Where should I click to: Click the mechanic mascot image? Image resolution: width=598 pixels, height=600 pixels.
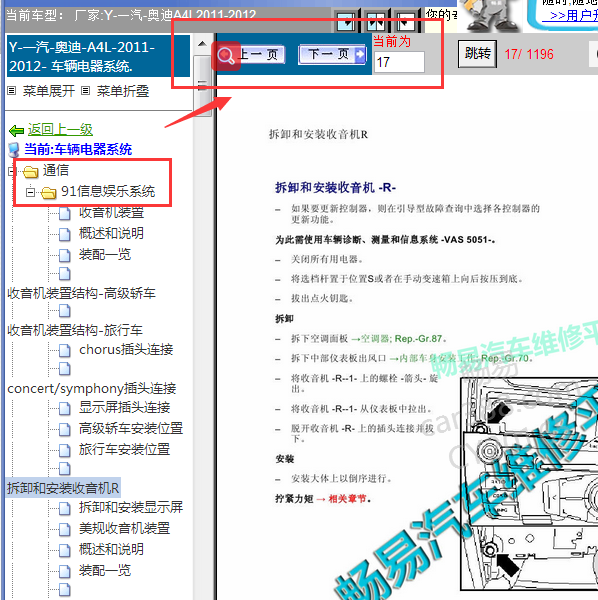pos(491,15)
